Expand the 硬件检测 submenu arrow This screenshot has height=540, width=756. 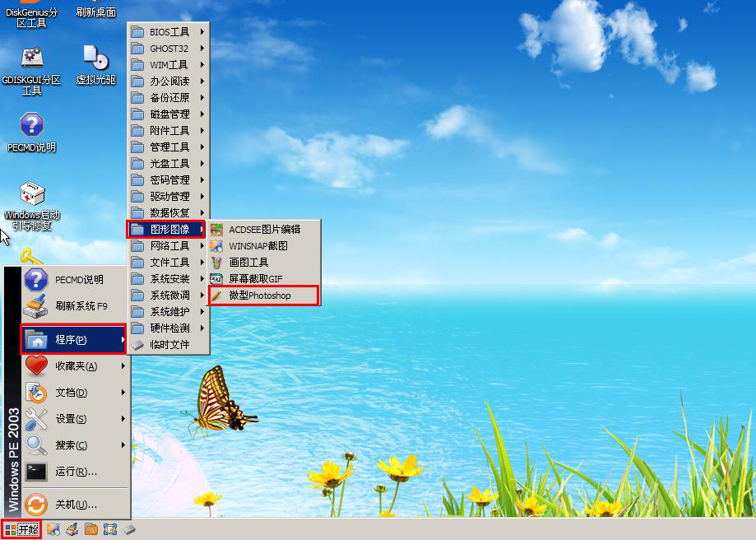(202, 328)
